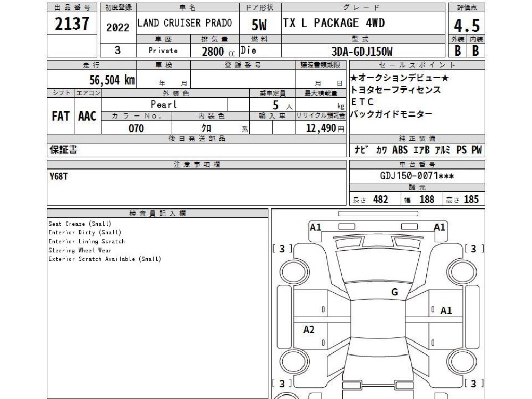
Task: Click the Private vehicle history value
Action: 163,50
